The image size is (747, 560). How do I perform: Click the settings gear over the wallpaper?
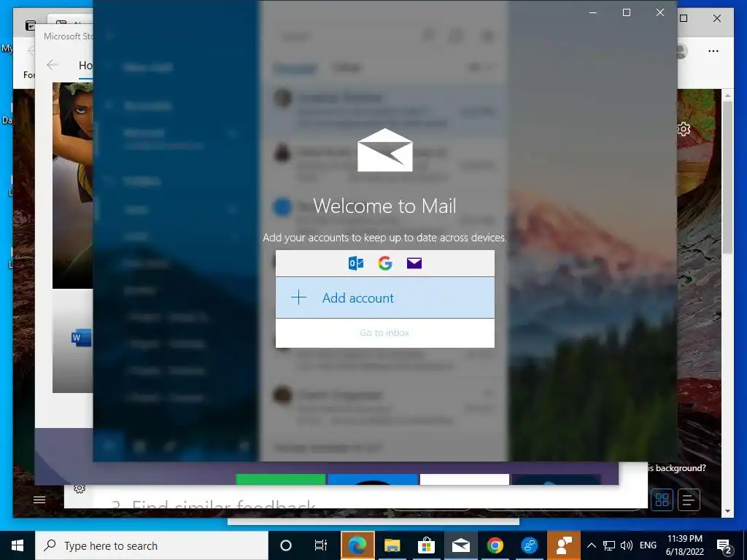[684, 129]
